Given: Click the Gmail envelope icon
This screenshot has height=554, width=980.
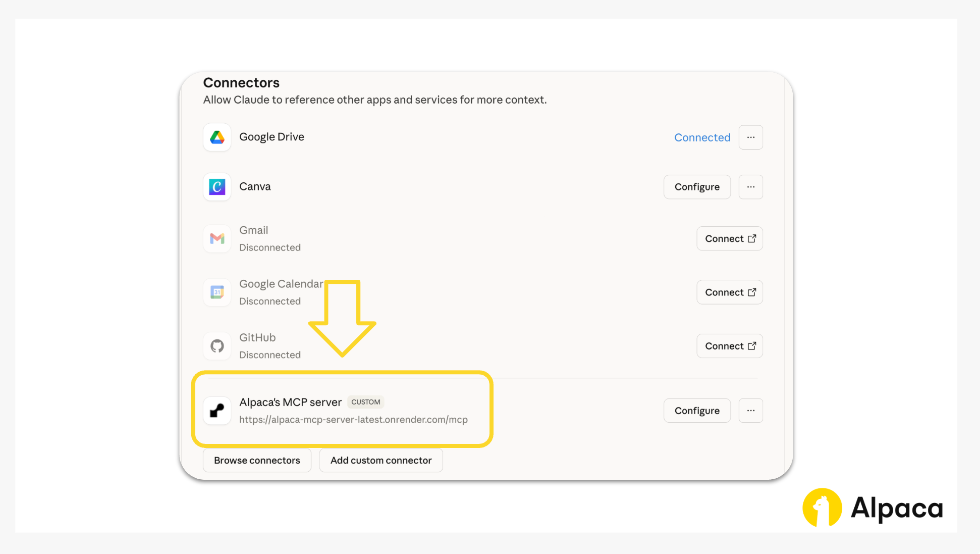Looking at the screenshot, I should [x=217, y=238].
